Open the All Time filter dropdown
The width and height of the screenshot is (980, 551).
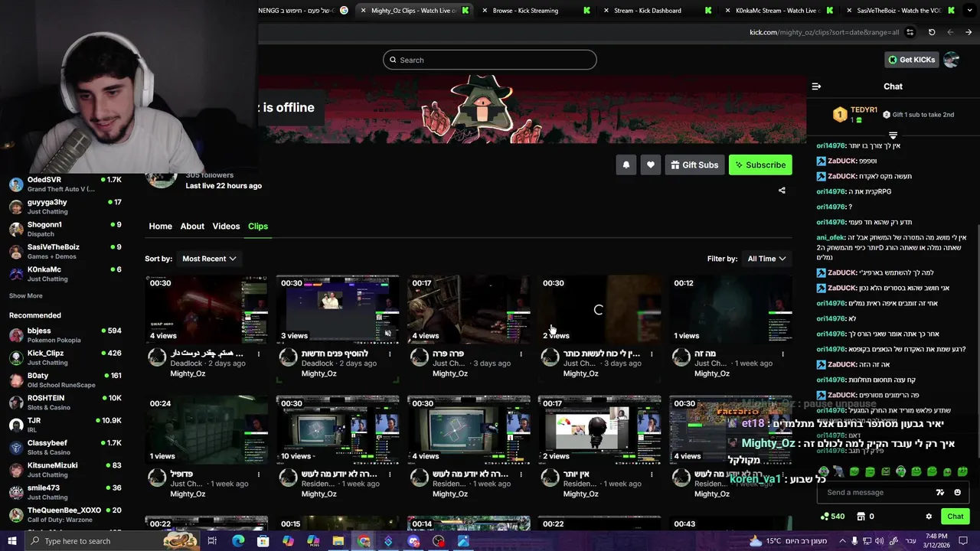[766, 259]
